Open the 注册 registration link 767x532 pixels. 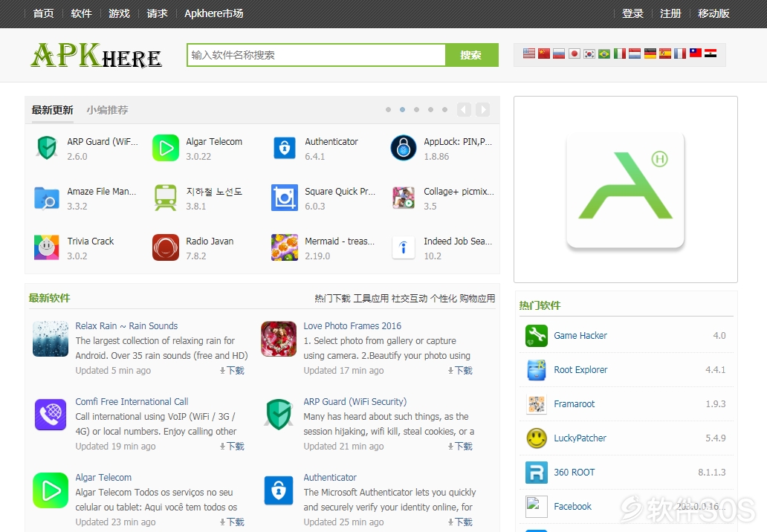(670, 13)
